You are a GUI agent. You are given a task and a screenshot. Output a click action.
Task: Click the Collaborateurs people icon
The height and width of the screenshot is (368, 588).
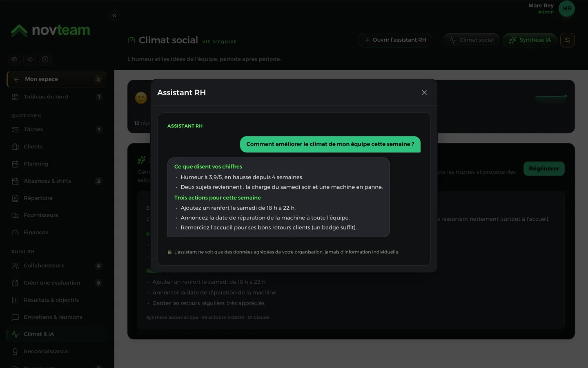pyautogui.click(x=15, y=266)
